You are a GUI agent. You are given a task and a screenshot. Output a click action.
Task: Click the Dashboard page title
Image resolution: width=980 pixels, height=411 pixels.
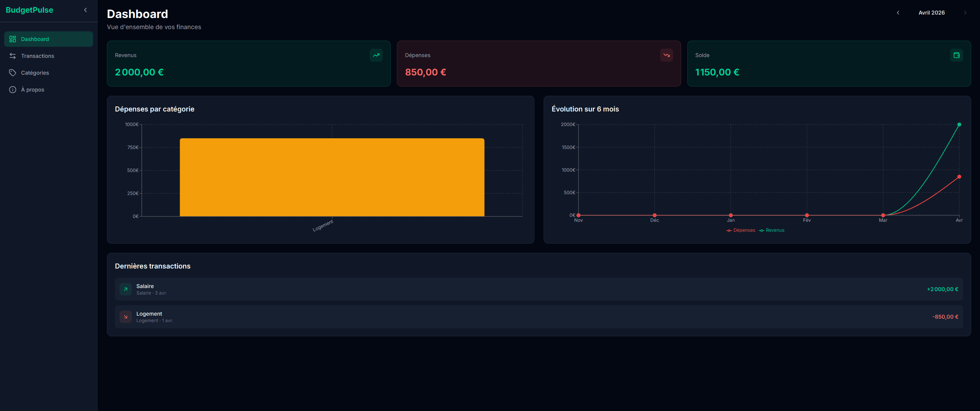pyautogui.click(x=138, y=14)
